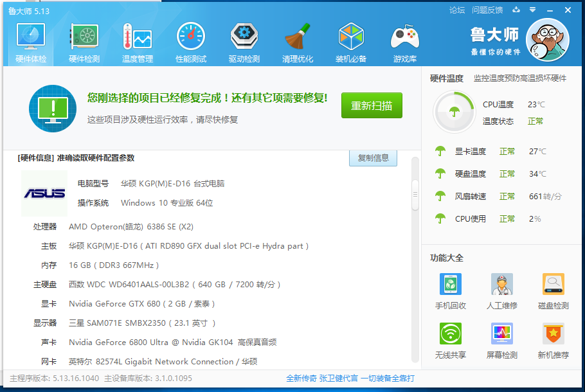Click the 硬盘温度 34℃ value
585x392 pixels.
tap(537, 174)
